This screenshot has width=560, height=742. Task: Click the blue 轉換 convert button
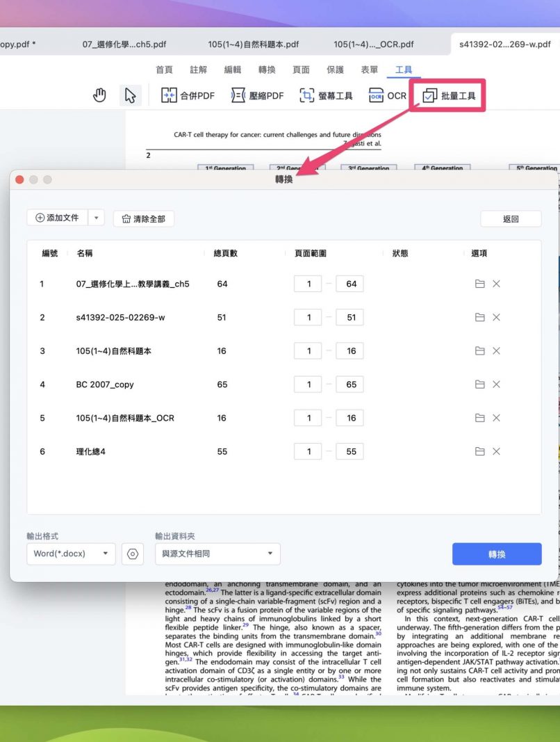(x=497, y=554)
